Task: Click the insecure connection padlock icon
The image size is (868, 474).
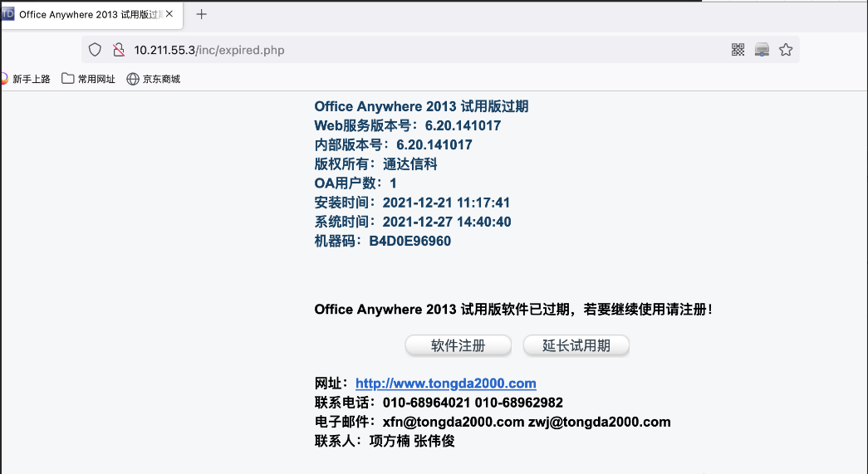Action: pos(119,50)
